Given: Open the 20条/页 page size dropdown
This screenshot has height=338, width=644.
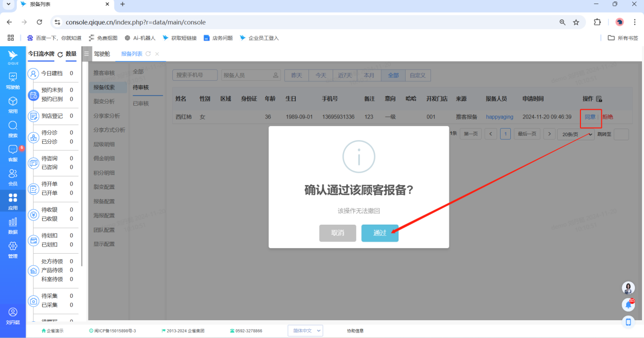Looking at the screenshot, I should point(575,134).
